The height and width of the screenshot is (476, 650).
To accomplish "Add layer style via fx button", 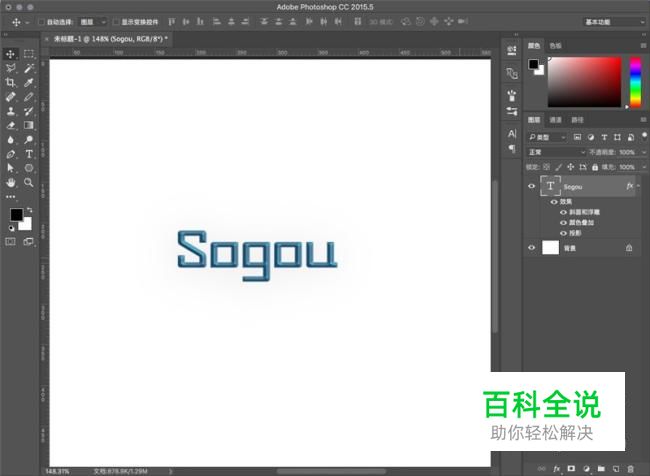I will [x=556, y=469].
